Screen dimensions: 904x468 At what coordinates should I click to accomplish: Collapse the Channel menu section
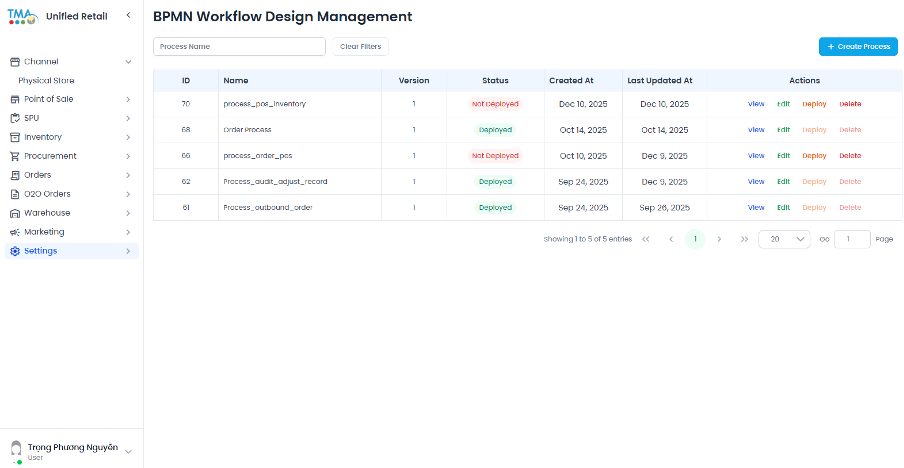tap(128, 62)
